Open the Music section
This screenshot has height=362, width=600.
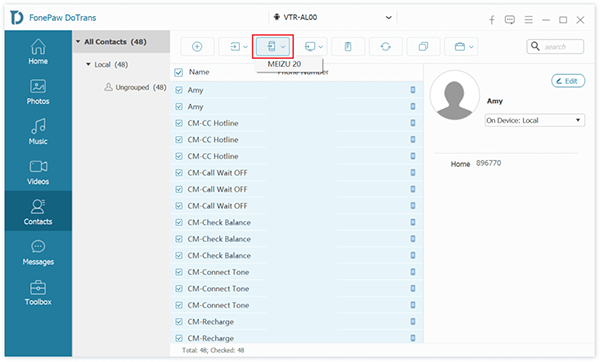[38, 132]
